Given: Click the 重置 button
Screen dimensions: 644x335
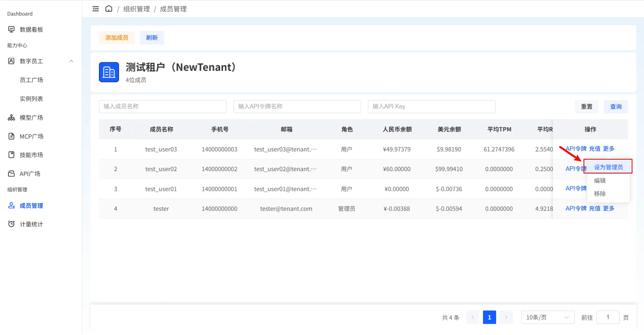Looking at the screenshot, I should 587,107.
